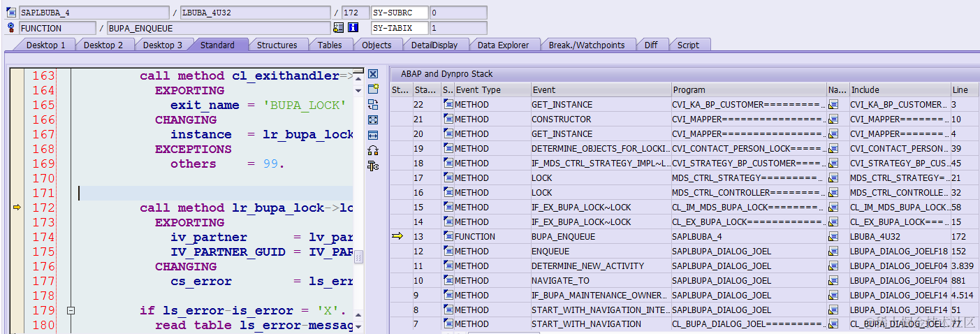Select the IF_BUPA_MAINTENANCE_OWNER… stack entry

[x=600, y=296]
